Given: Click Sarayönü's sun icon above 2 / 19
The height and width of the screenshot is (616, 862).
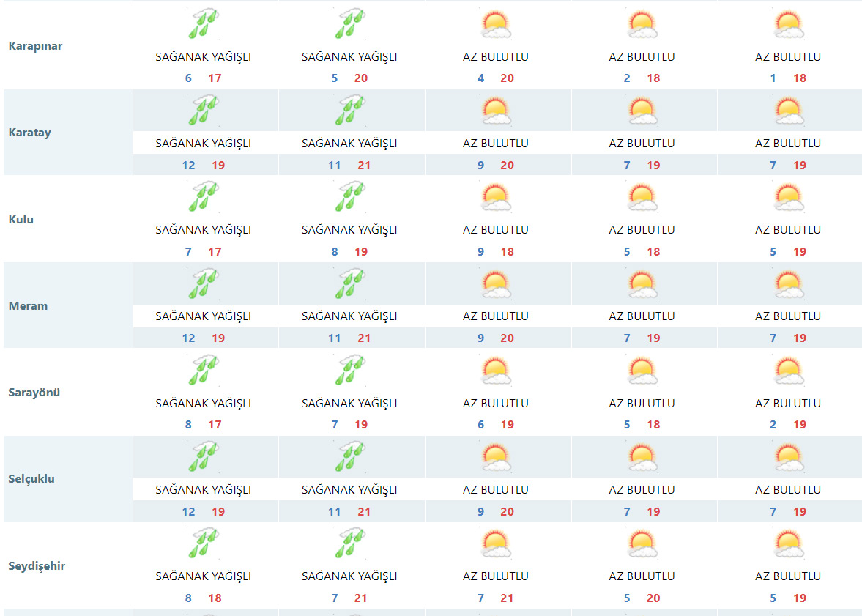Looking at the screenshot, I should click(x=788, y=371).
